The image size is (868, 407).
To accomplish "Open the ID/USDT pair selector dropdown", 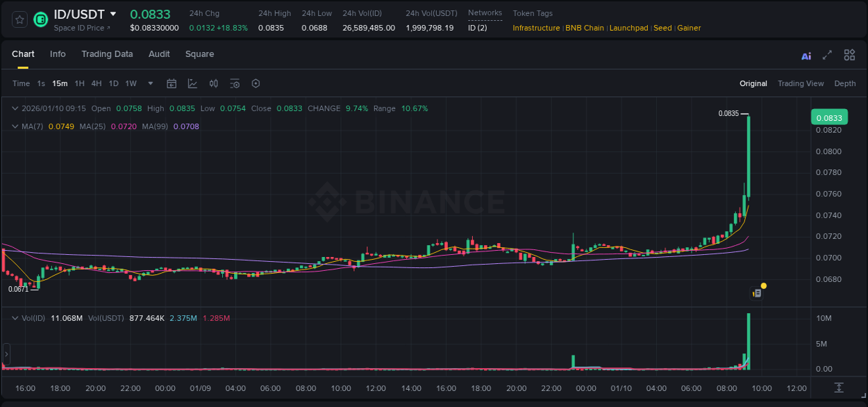I will coord(112,13).
